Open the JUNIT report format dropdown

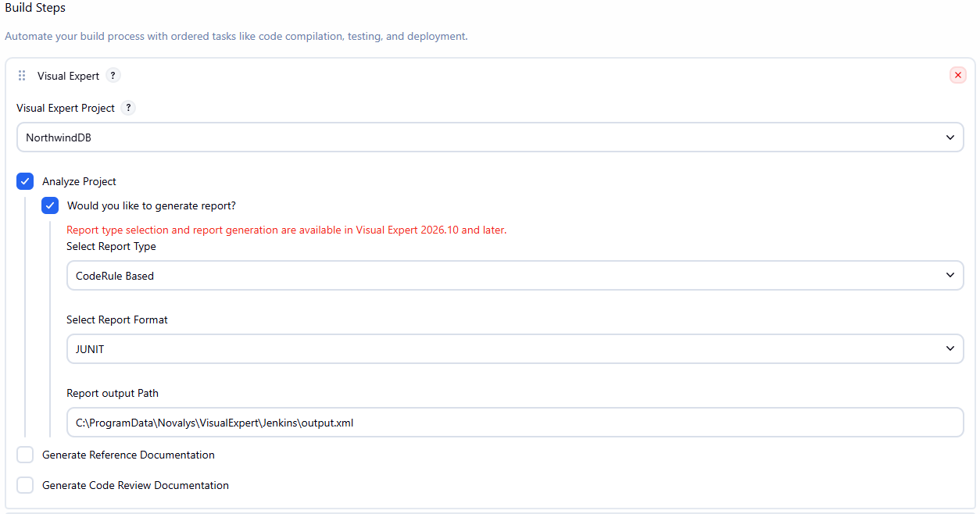[515, 349]
